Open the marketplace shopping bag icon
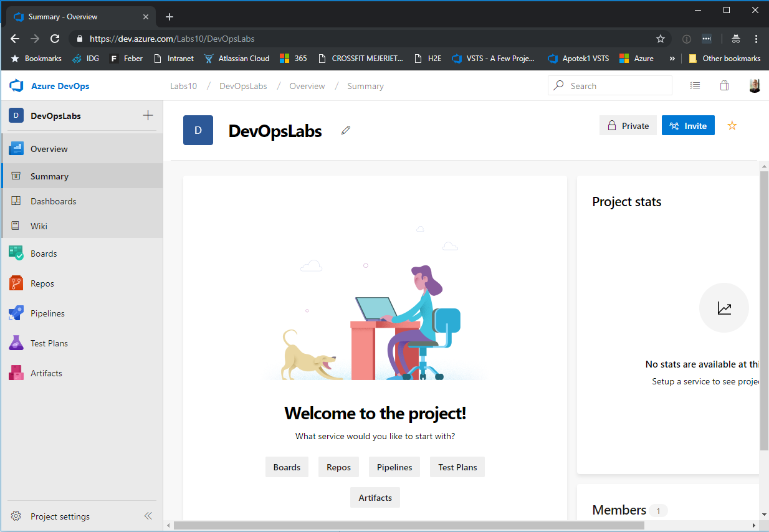Screen dimensions: 769x532 724,86
